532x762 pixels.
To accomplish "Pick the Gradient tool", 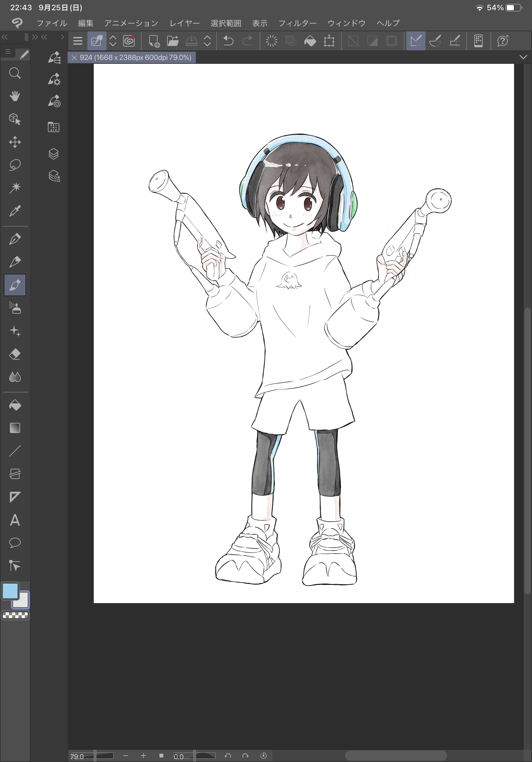I will click(15, 428).
